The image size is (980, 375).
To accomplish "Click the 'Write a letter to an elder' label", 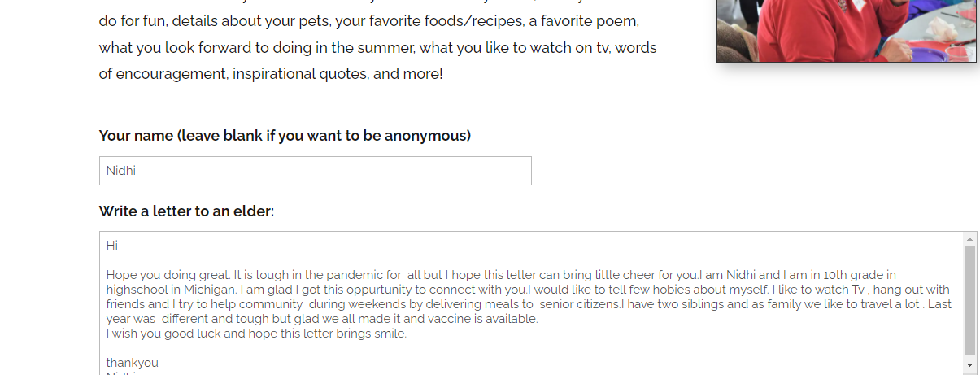I will tap(186, 211).
